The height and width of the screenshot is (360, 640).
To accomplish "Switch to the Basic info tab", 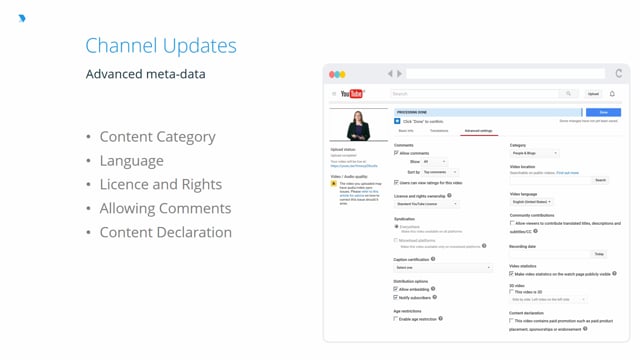I will [406, 131].
